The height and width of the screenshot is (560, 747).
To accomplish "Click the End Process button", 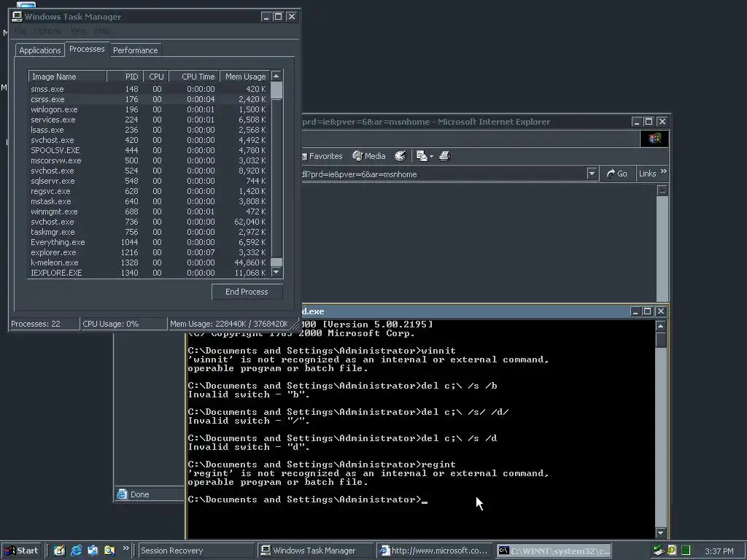I will click(247, 292).
